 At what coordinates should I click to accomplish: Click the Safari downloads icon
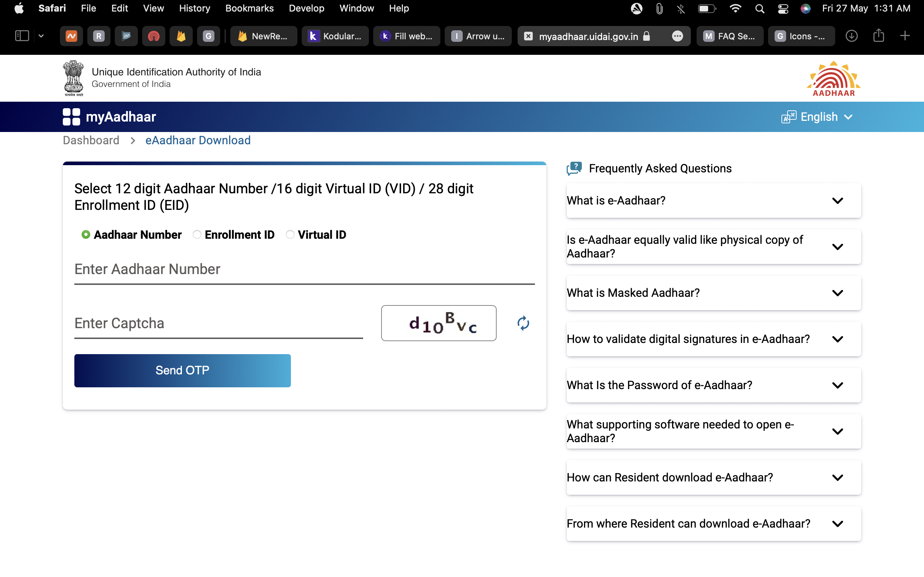click(x=851, y=36)
